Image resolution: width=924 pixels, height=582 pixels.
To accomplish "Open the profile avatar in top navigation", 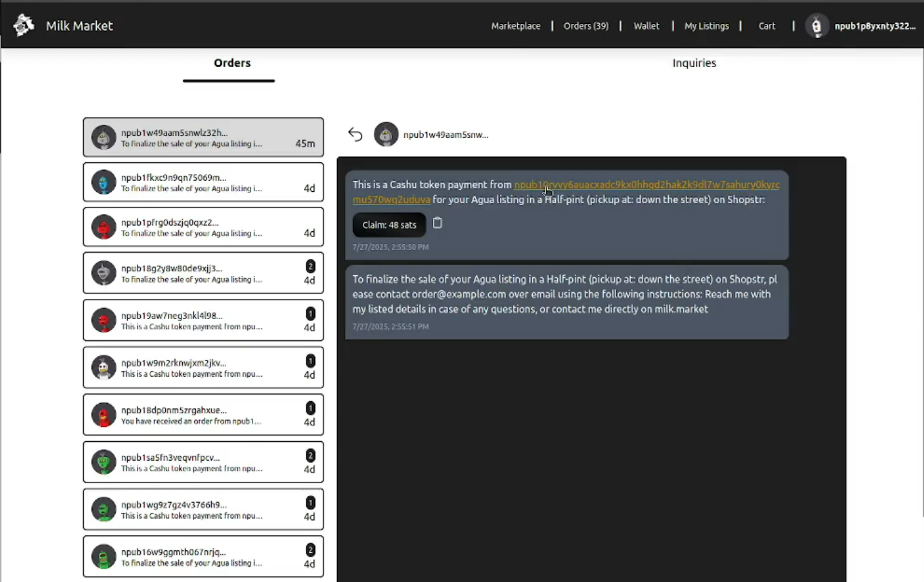I will click(x=816, y=26).
